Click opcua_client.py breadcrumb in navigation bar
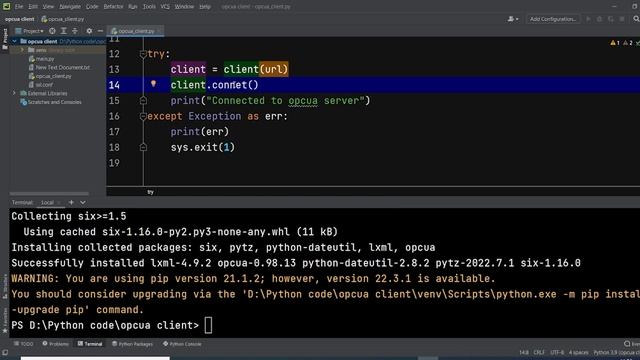640x360 pixels. [x=63, y=19]
